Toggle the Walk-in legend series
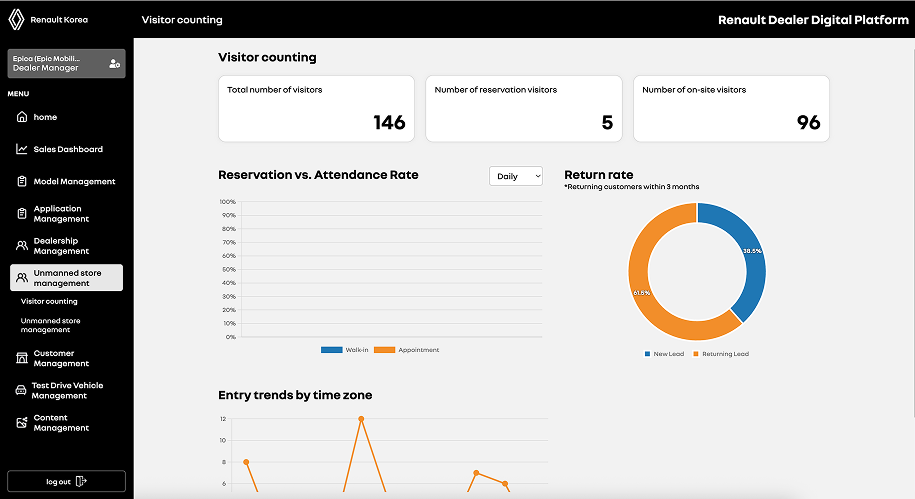 tap(345, 350)
